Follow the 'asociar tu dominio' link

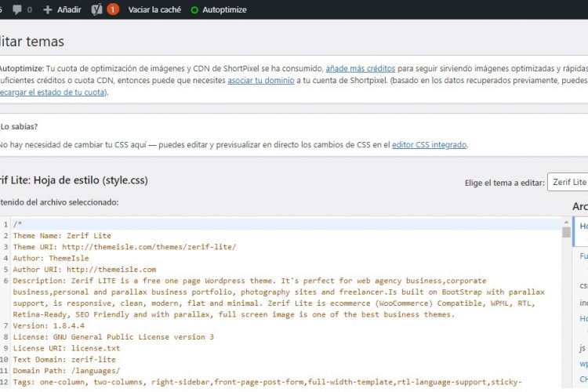261,80
